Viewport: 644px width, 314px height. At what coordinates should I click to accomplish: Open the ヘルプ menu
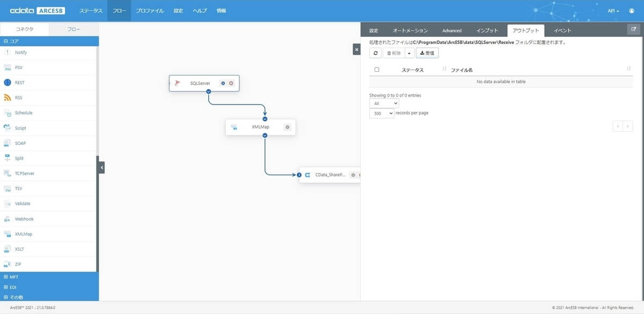200,11
